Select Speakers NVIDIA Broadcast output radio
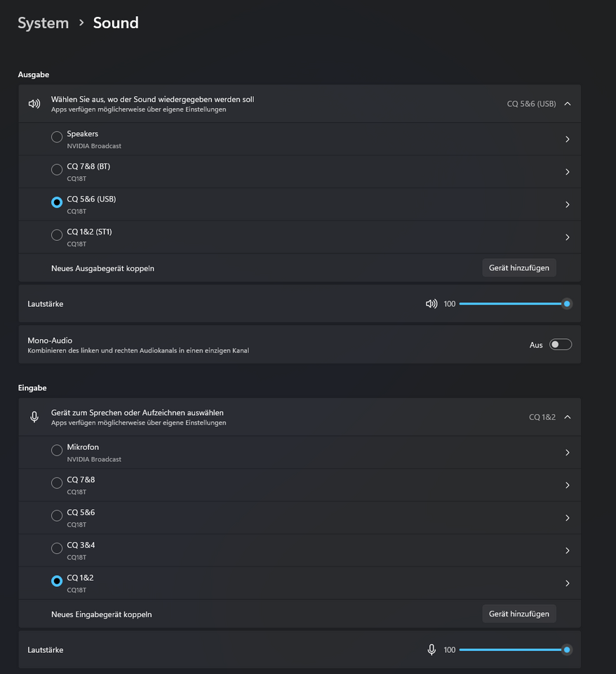This screenshot has width=616, height=674. pyautogui.click(x=57, y=137)
